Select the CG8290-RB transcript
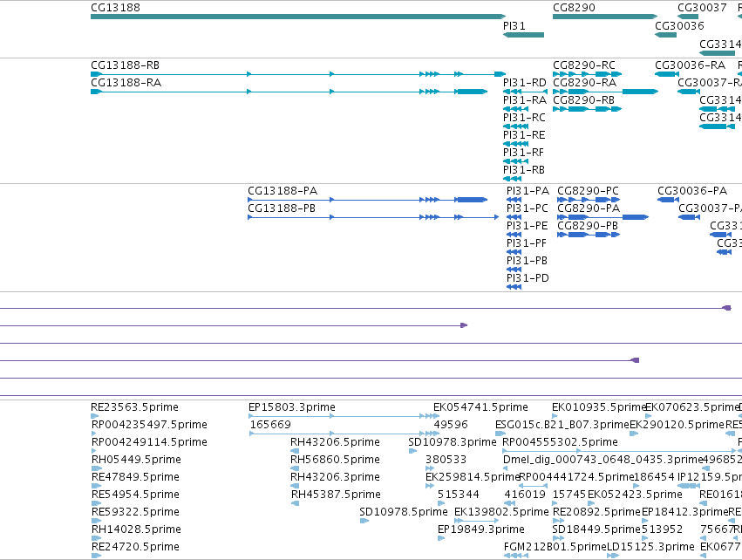Image resolution: width=742 pixels, height=560 pixels. coord(588,109)
